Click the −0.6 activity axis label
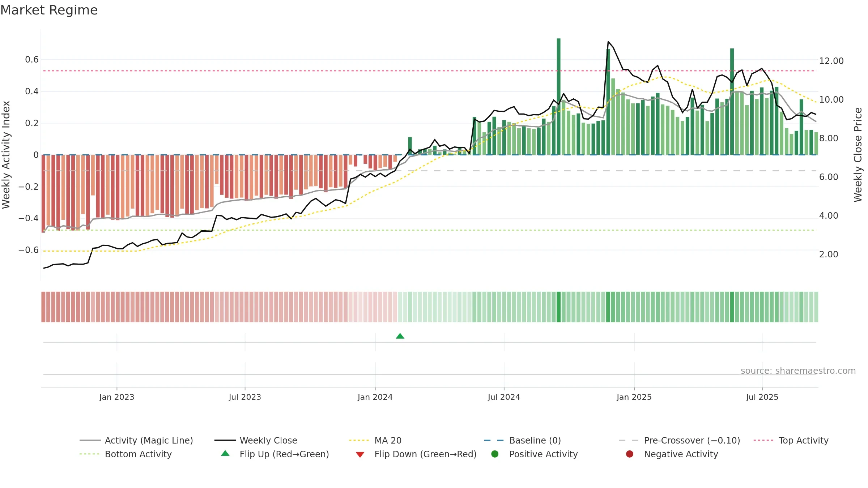Image resolution: width=868 pixels, height=488 pixels. tap(29, 250)
